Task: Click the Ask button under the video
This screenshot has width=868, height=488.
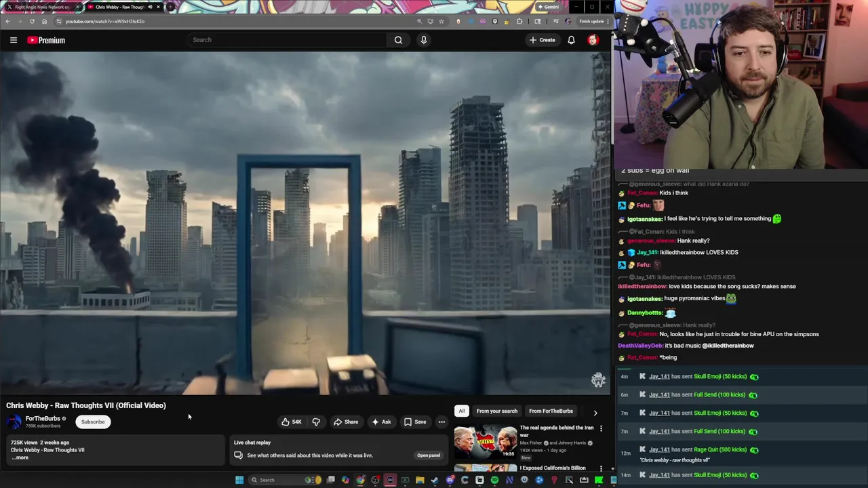Action: pyautogui.click(x=381, y=422)
